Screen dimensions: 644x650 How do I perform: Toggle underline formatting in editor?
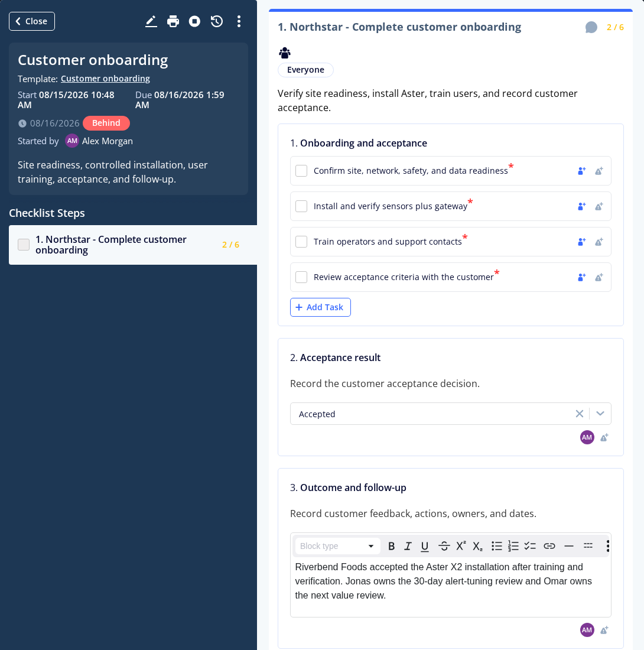(x=425, y=546)
